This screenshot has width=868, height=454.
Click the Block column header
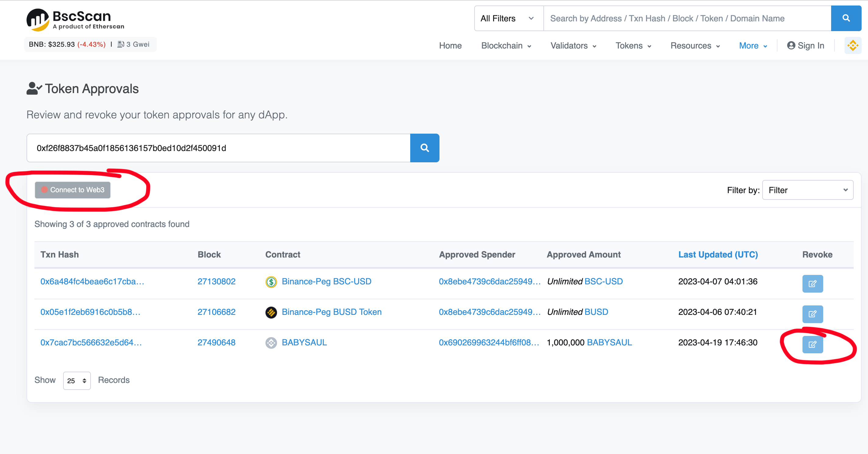tap(209, 254)
